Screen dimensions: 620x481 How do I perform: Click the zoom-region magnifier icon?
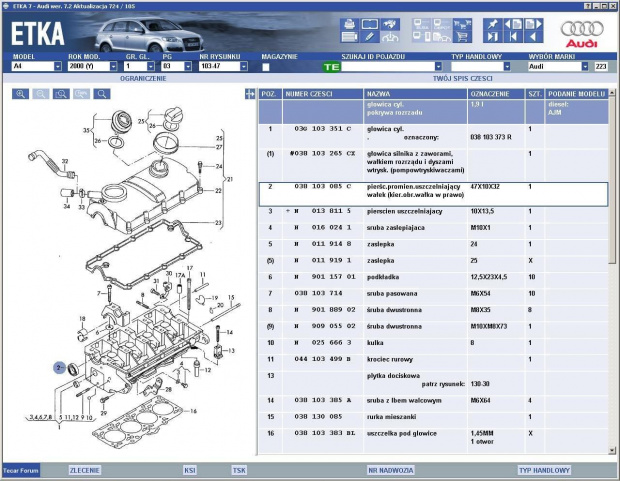point(61,94)
